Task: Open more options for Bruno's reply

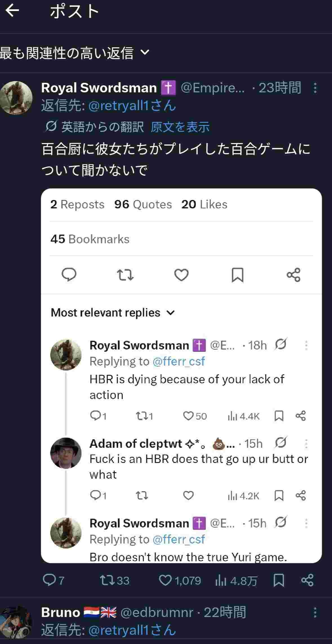Action: click(x=315, y=612)
